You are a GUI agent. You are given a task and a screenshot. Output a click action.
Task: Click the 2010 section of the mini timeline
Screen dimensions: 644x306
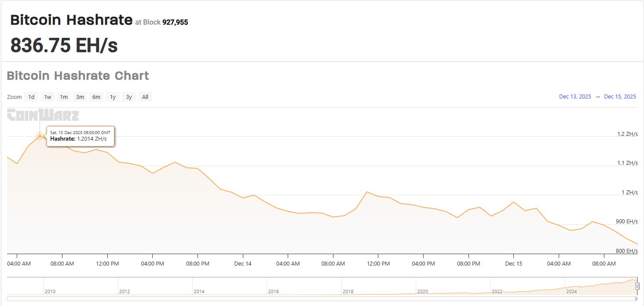pos(50,291)
